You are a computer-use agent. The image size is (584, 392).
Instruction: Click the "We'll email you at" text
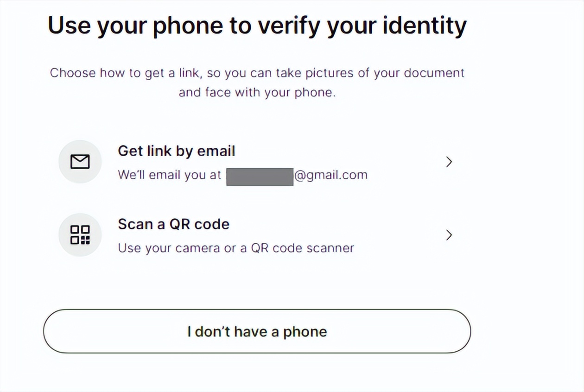tap(169, 175)
